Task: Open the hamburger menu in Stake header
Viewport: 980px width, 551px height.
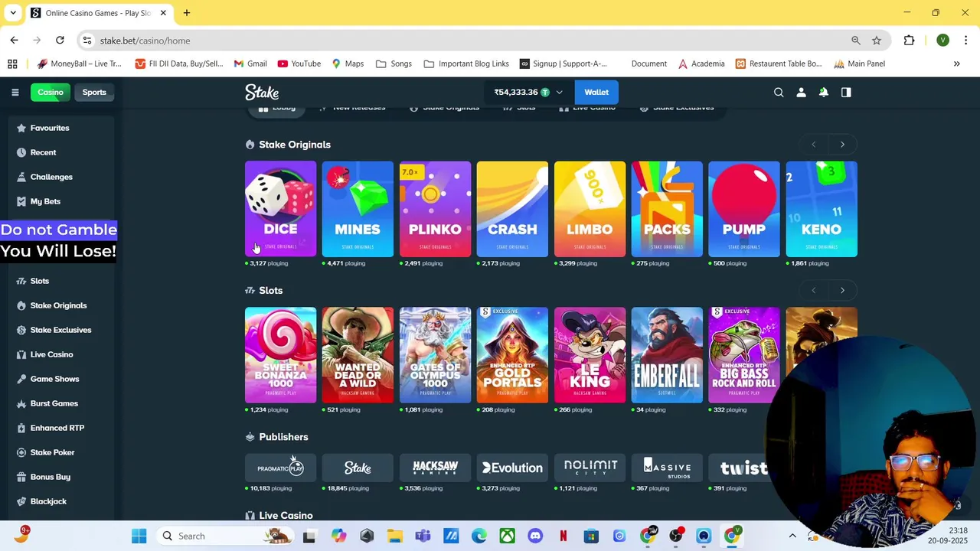Action: tap(15, 93)
